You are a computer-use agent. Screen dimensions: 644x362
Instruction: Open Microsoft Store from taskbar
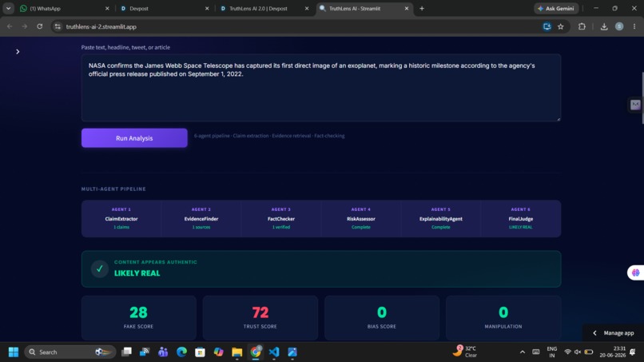click(200, 352)
